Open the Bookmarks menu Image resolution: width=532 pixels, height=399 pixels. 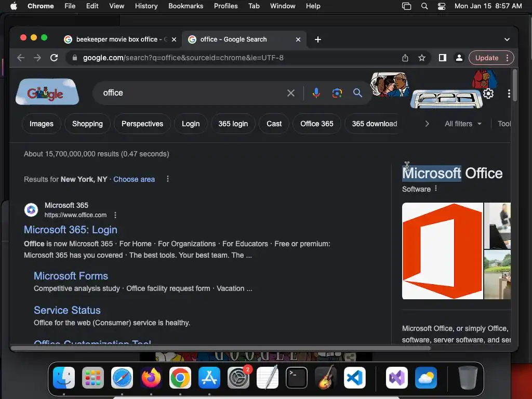[x=186, y=6]
